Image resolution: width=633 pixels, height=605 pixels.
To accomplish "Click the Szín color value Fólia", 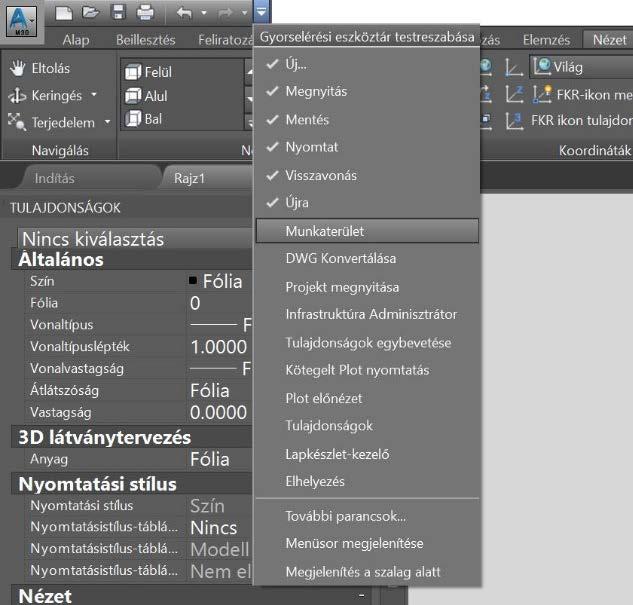I will pos(219,281).
